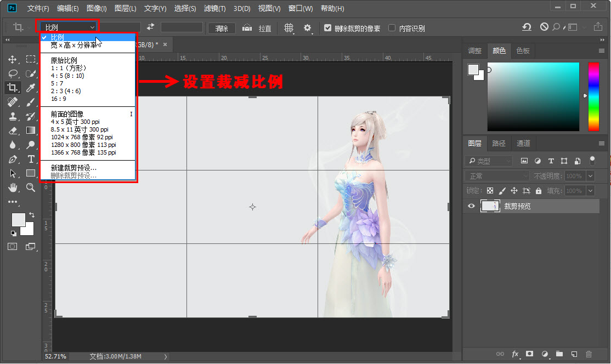This screenshot has width=611, height=364.
Task: Toggle lock all for layer
Action: (x=539, y=191)
